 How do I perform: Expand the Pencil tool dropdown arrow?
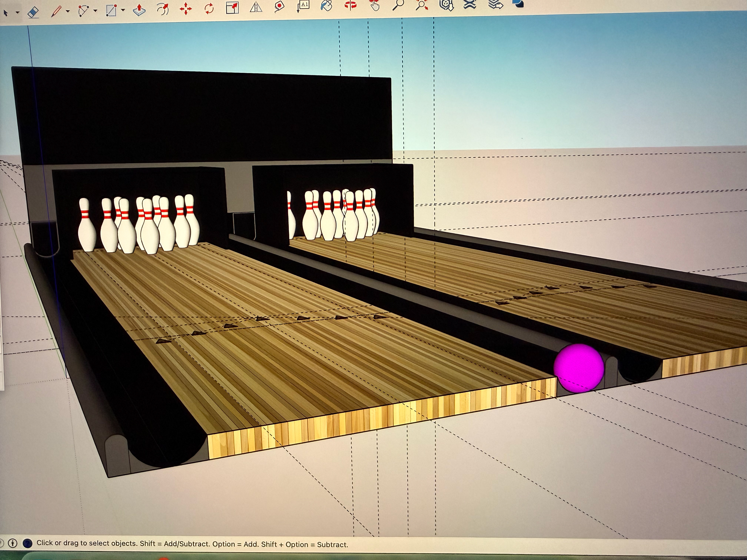coord(68,11)
